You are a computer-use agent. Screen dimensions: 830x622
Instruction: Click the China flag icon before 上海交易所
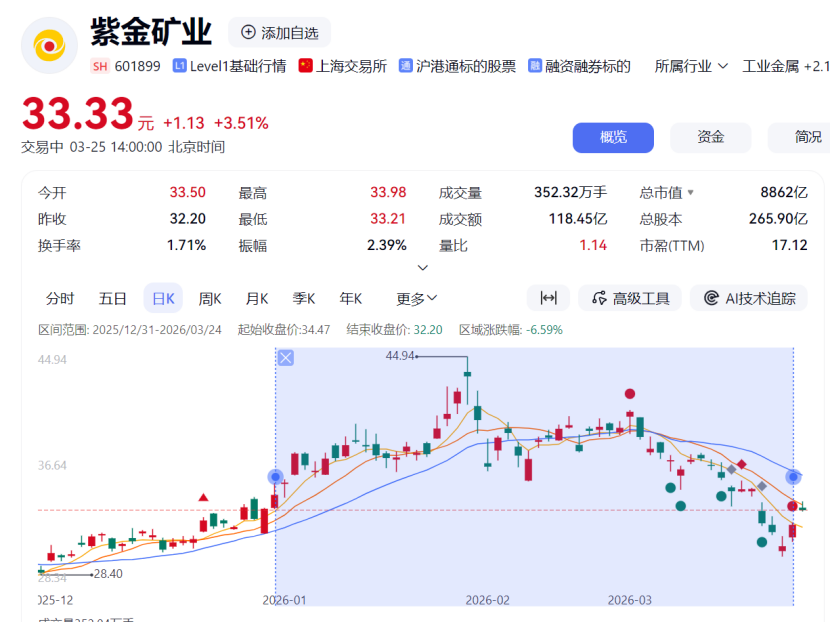(305, 66)
